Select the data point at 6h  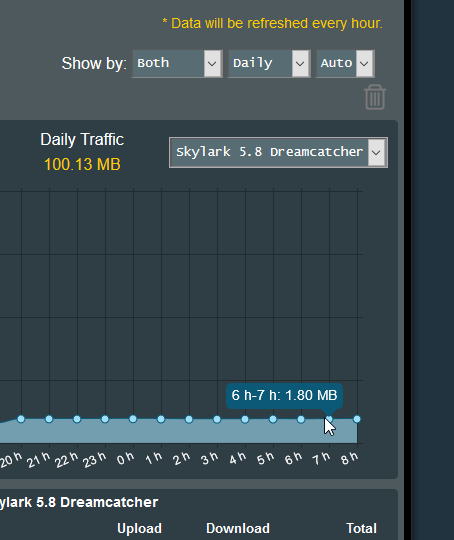click(x=301, y=419)
